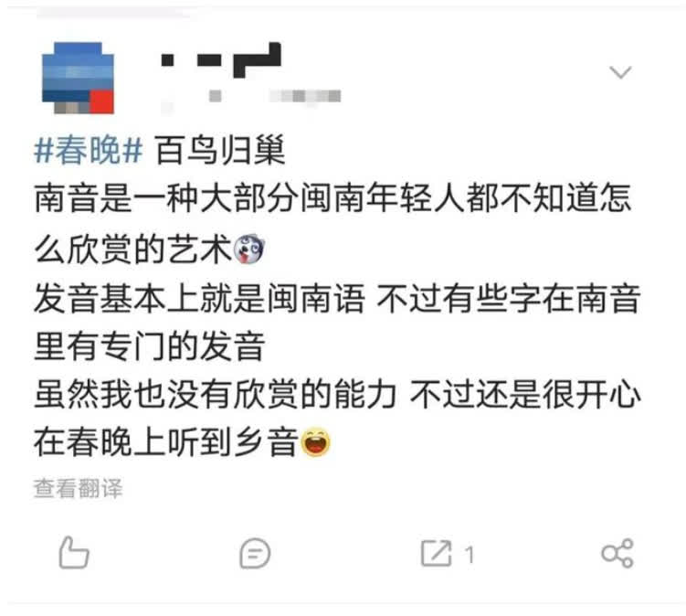Screen dimensions: 686x616
Task: Click 查看翻译 to translate the post
Action: [x=79, y=488]
